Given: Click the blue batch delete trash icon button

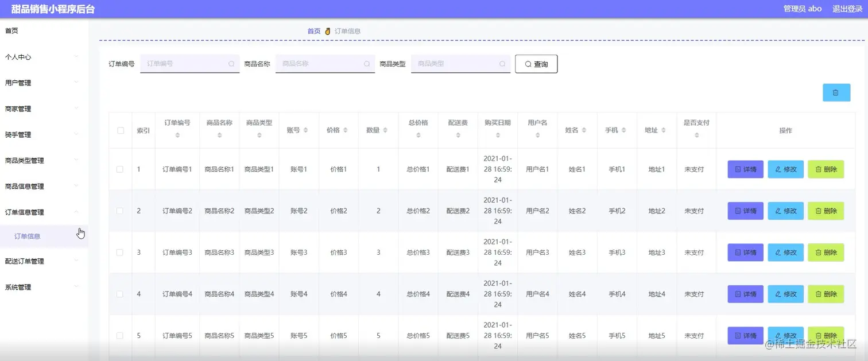Looking at the screenshot, I should [x=836, y=92].
